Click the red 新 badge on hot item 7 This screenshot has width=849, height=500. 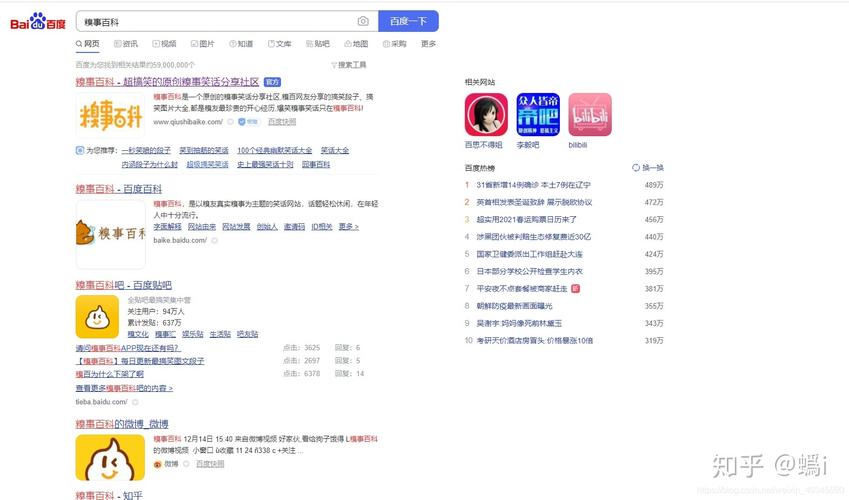576,289
